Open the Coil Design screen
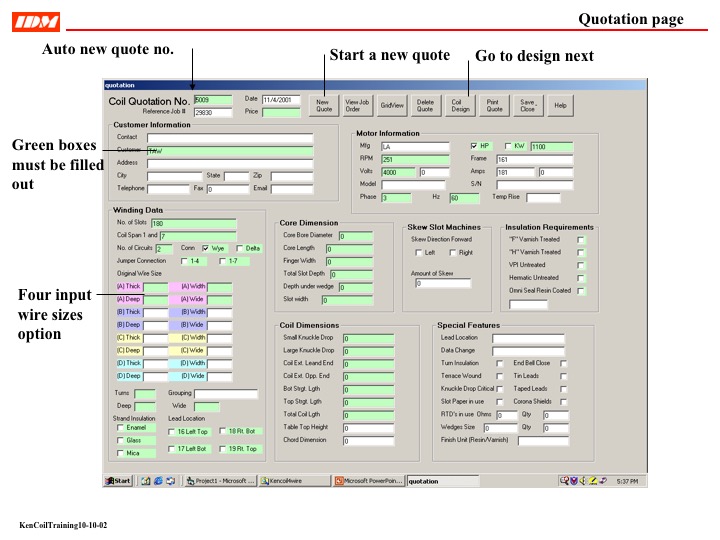The width and height of the screenshot is (720, 540). pos(459,105)
